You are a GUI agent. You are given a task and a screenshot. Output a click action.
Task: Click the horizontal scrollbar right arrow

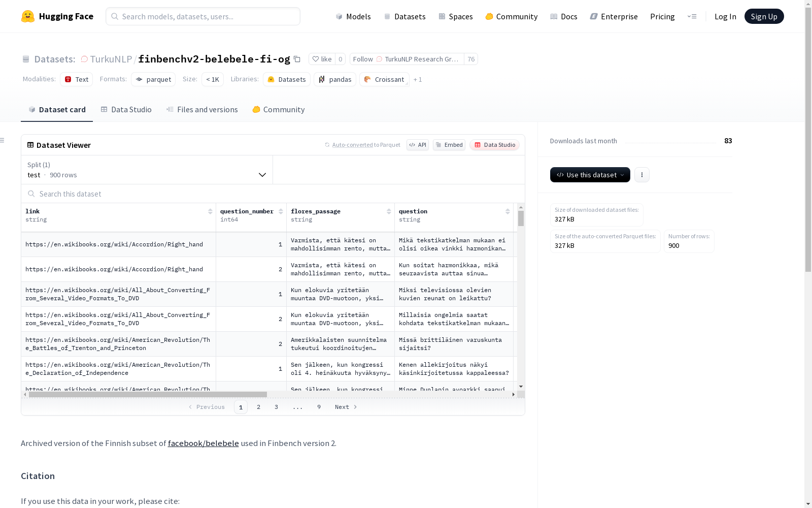point(514,394)
